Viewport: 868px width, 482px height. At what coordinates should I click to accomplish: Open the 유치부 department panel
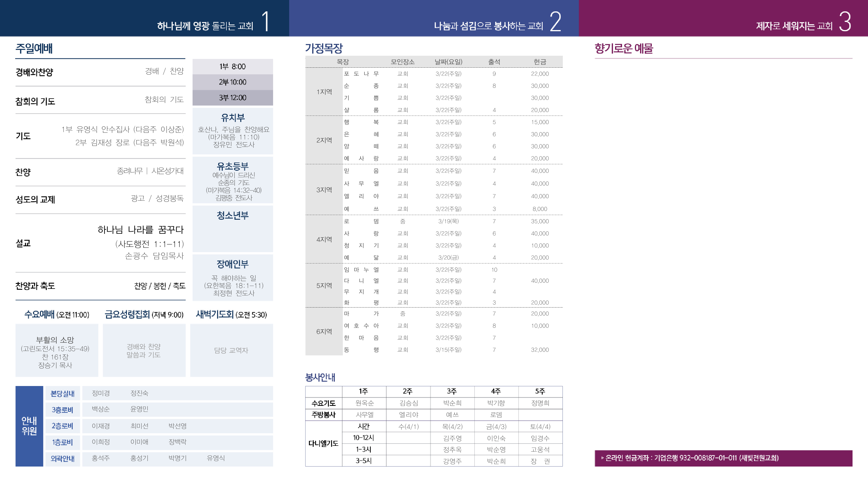[x=233, y=118]
